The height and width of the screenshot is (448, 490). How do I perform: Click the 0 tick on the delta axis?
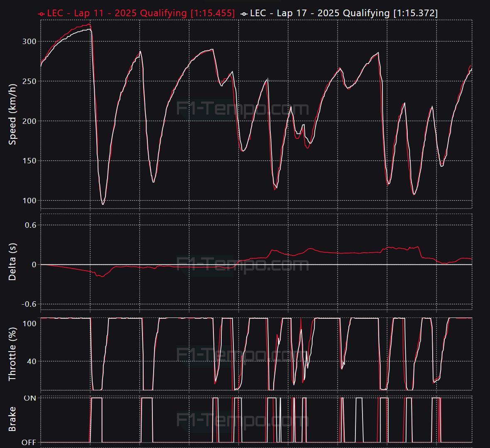pyautogui.click(x=34, y=265)
